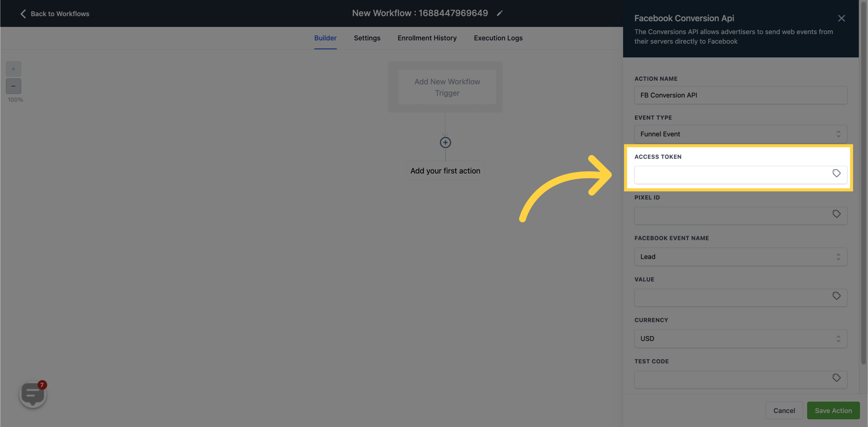This screenshot has width=868, height=427.
Task: Click the tag icon next to Test Code
Action: pyautogui.click(x=836, y=378)
